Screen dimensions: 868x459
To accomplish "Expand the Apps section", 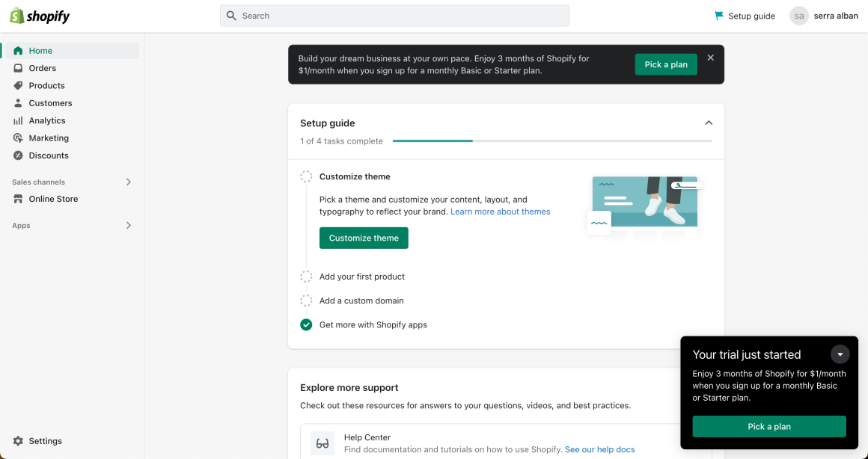I will click(128, 225).
